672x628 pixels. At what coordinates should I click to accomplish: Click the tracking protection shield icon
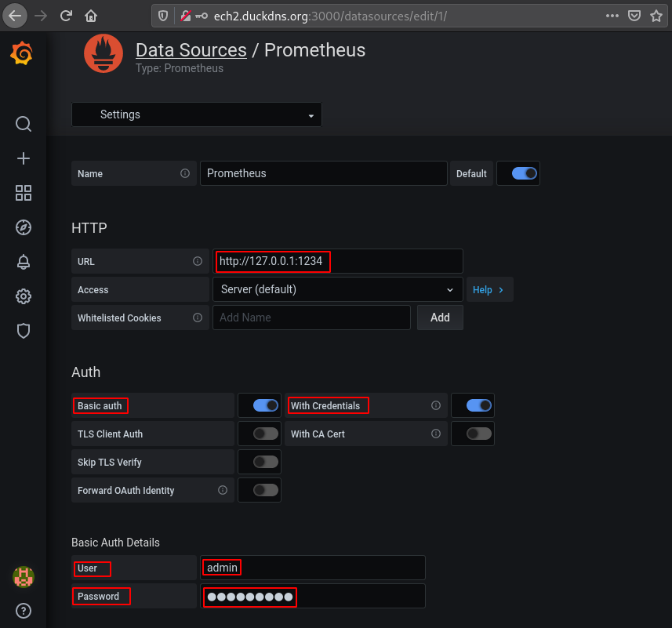coord(163,16)
